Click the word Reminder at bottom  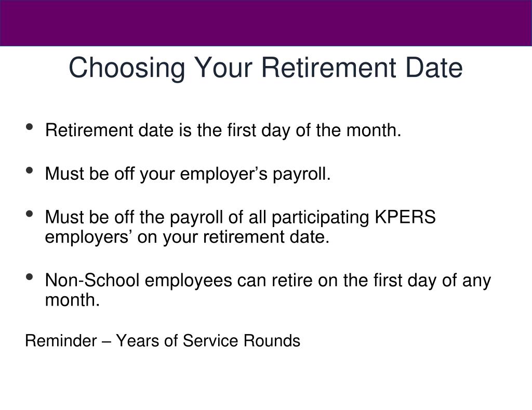click(x=61, y=341)
